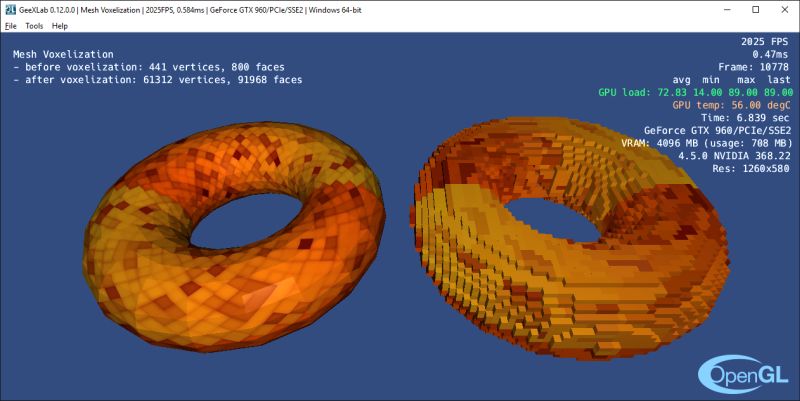The width and height of the screenshot is (800, 401).
Task: Close the GeeXLab window
Action: coord(785,10)
